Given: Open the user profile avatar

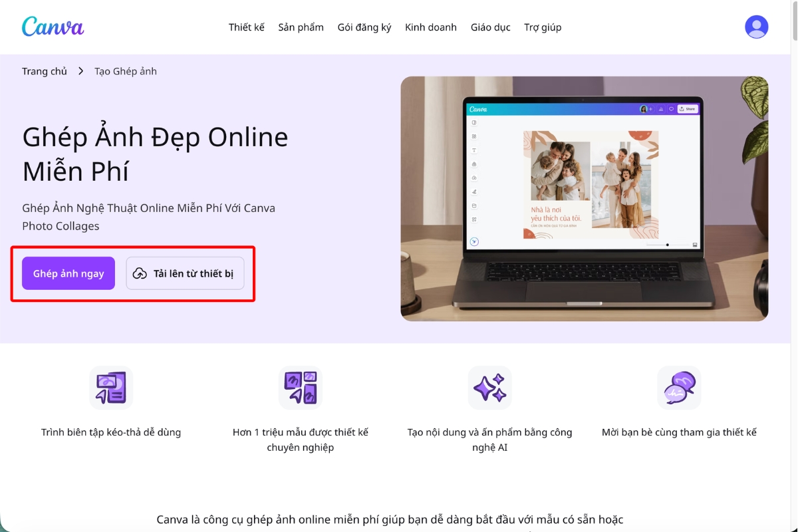Looking at the screenshot, I should click(756, 27).
